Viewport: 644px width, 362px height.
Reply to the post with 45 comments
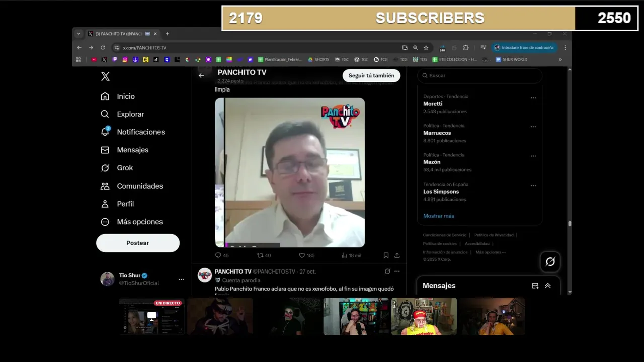pos(222,255)
